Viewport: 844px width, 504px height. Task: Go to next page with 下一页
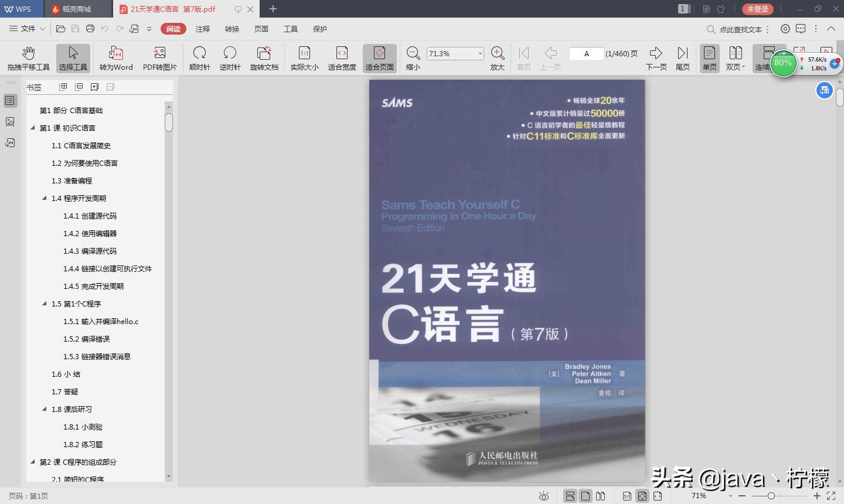coord(656,57)
